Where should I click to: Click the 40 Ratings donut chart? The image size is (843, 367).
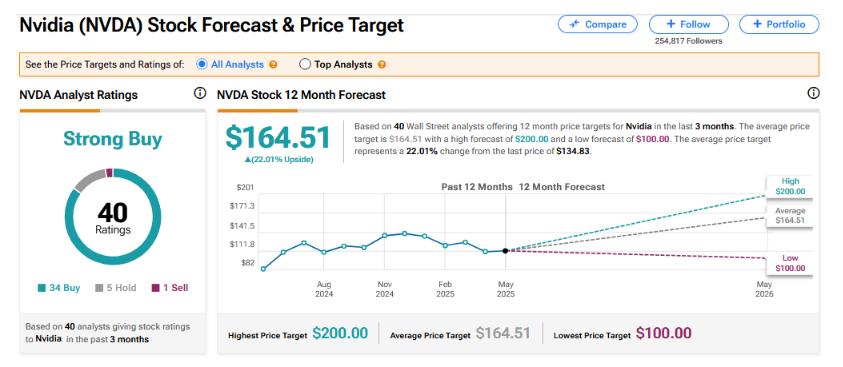(113, 217)
